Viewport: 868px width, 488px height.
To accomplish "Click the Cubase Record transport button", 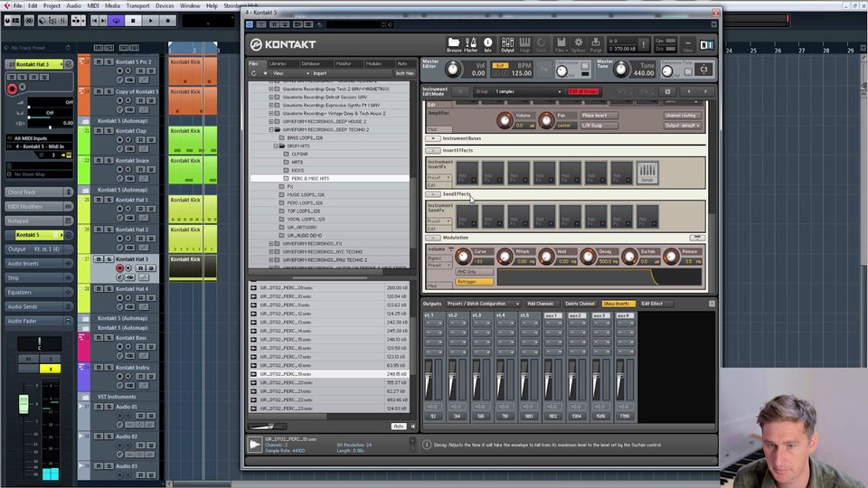I will [x=168, y=21].
